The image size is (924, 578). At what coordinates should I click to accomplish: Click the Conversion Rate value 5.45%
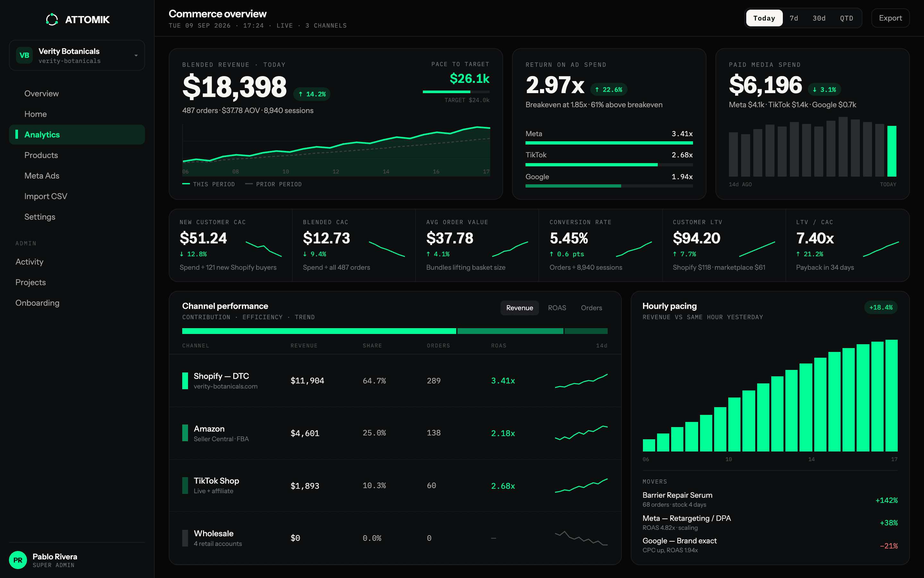tap(569, 238)
